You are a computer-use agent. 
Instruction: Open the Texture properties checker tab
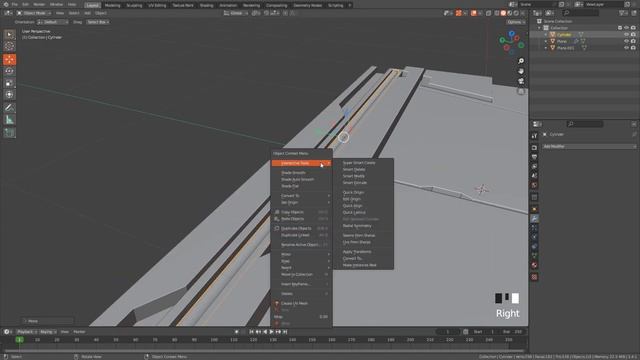coord(534,277)
